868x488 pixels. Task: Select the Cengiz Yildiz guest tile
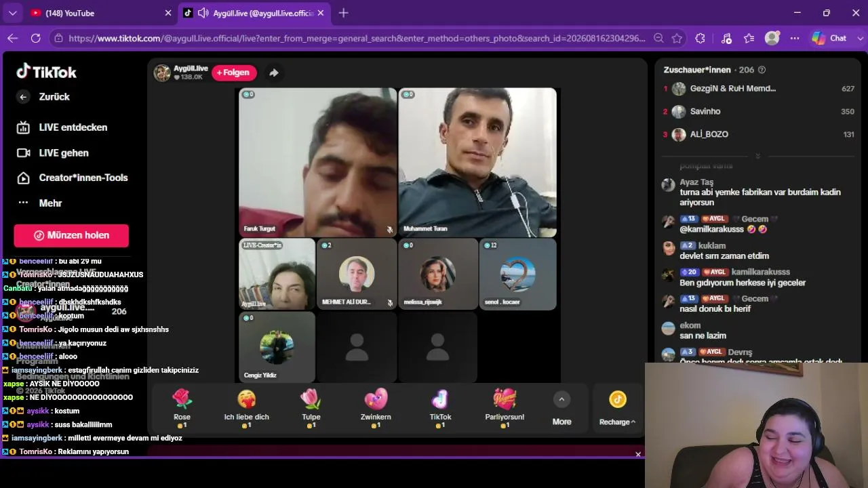click(277, 347)
